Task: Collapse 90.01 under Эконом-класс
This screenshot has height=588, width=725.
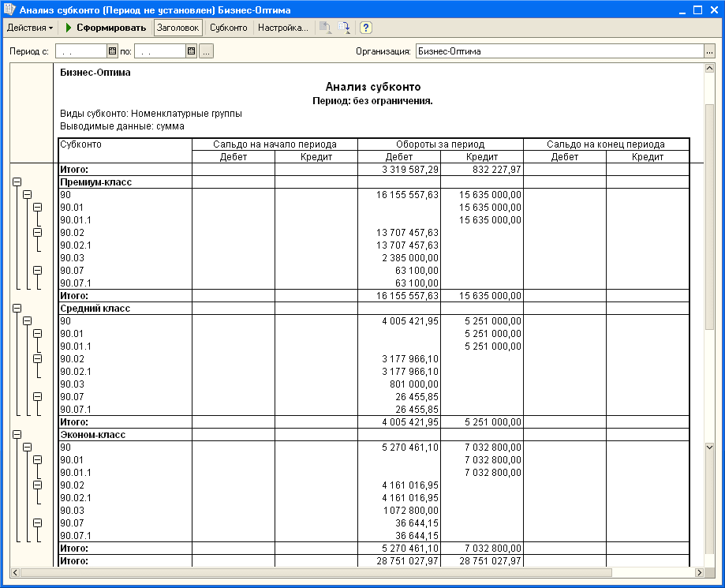Action: coord(37,459)
